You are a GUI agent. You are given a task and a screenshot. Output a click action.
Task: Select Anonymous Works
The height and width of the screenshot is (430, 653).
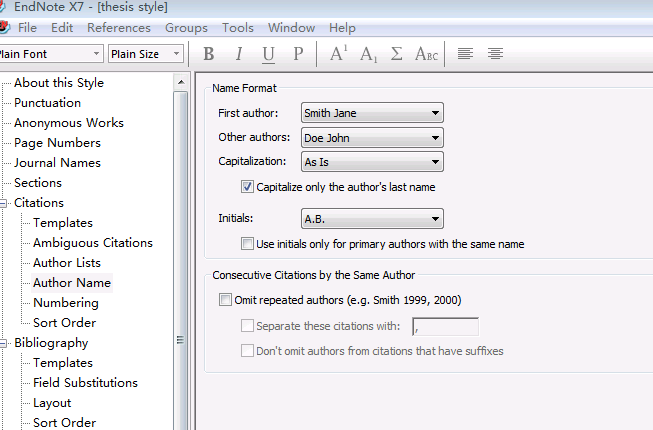(69, 123)
